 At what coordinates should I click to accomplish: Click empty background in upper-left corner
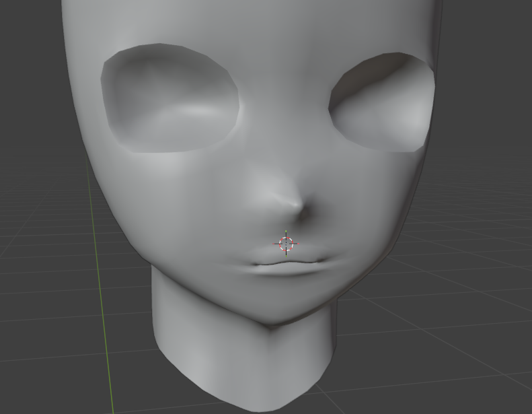point(27,27)
